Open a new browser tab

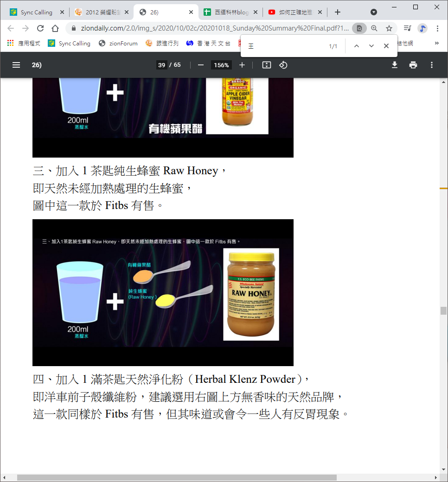coord(338,12)
